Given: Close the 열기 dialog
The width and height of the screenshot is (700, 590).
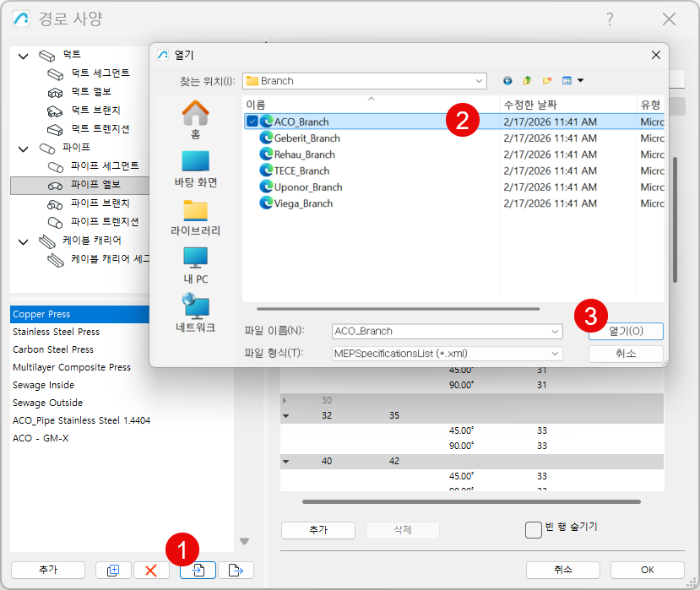Looking at the screenshot, I should [x=656, y=55].
